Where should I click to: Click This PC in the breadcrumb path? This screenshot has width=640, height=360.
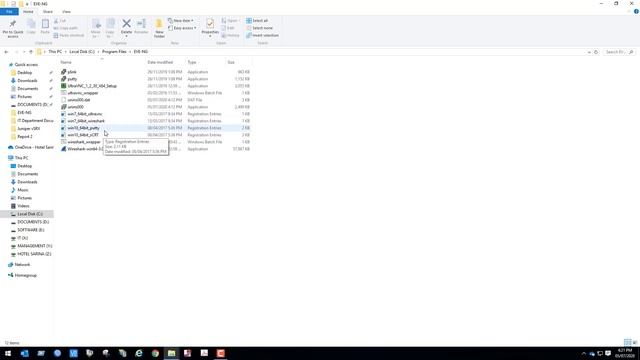pyautogui.click(x=55, y=52)
